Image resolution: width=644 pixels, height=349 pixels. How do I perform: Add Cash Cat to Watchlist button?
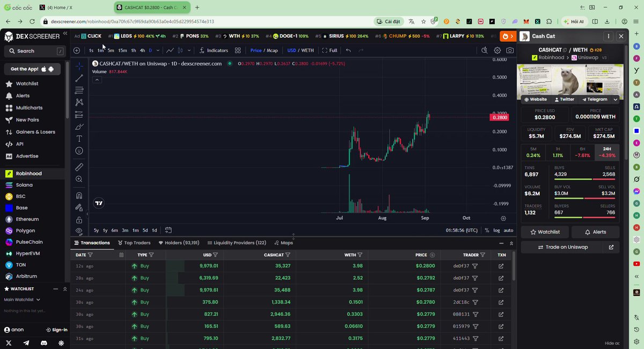[x=545, y=232]
